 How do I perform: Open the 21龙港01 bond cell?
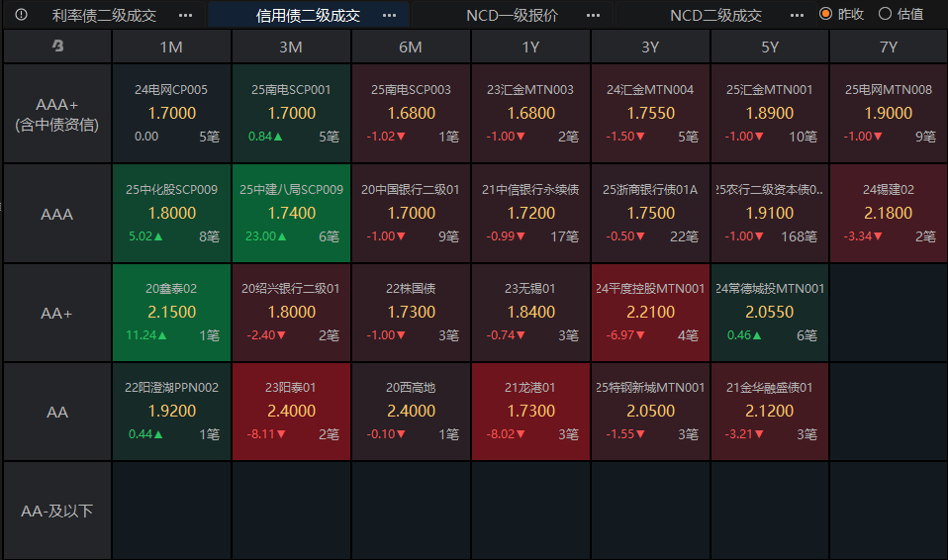(530, 412)
